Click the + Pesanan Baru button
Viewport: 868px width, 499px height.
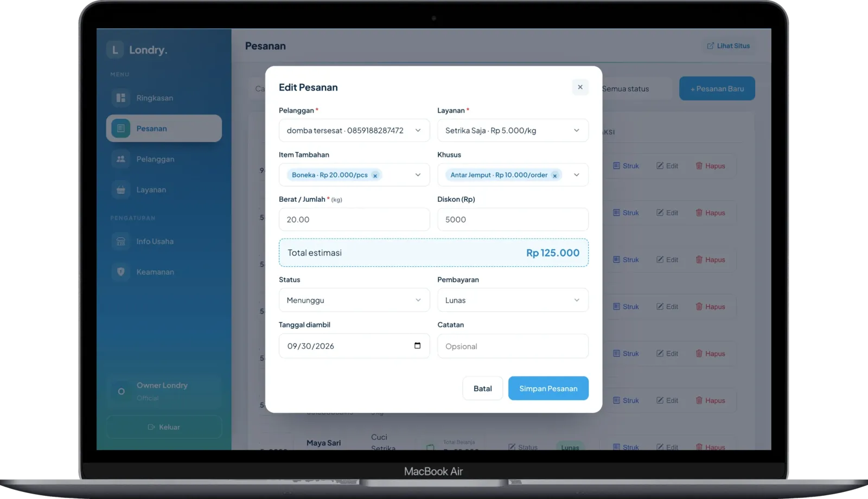[x=717, y=88]
